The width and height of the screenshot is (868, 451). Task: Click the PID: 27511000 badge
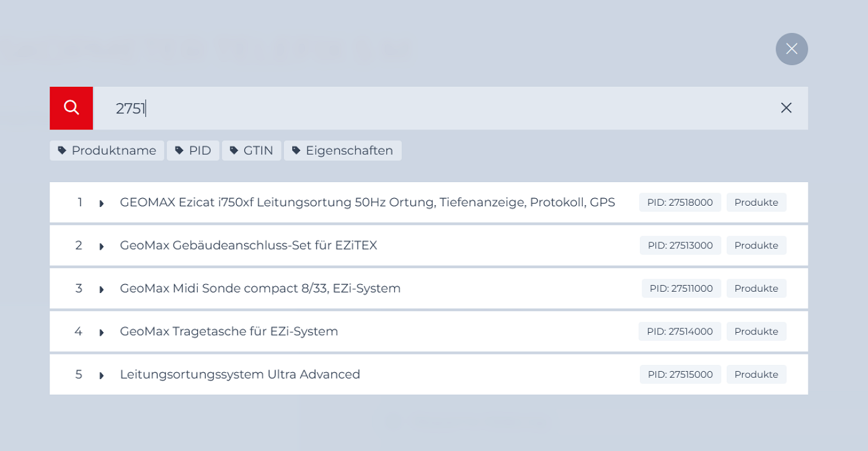pyautogui.click(x=681, y=289)
